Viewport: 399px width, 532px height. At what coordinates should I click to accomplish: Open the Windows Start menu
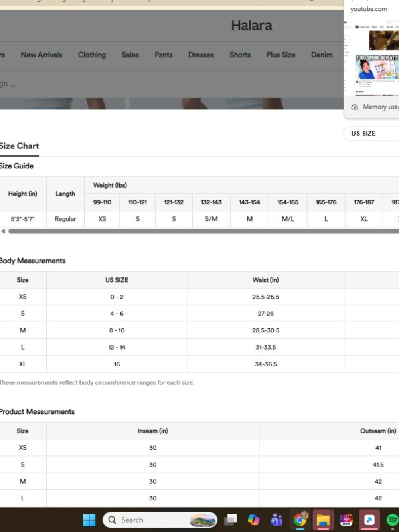point(89,520)
